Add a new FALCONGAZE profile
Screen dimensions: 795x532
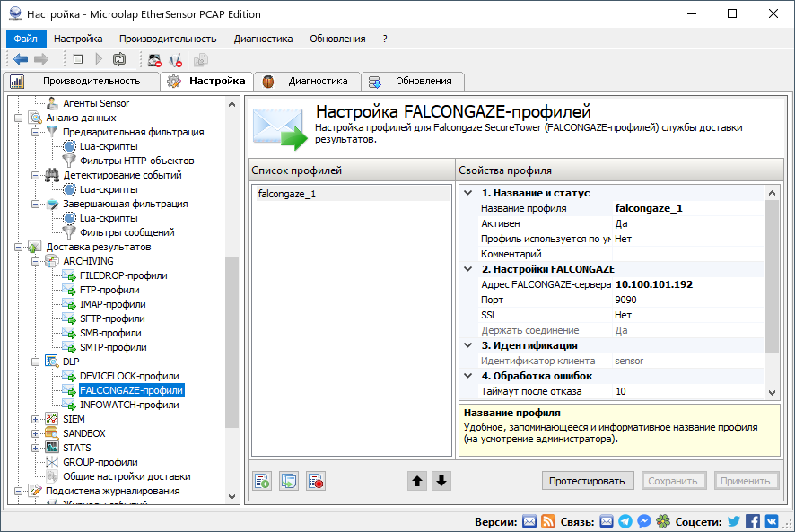261,480
